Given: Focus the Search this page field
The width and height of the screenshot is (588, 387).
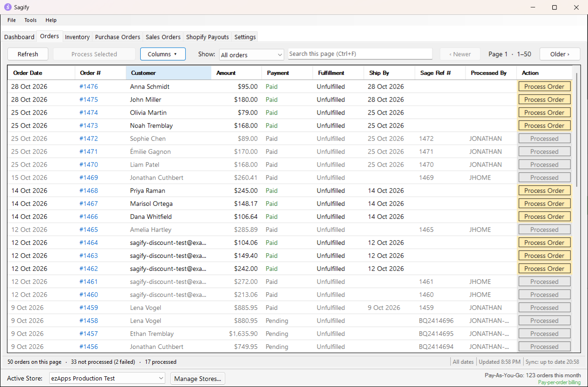Looking at the screenshot, I should pyautogui.click(x=360, y=54).
